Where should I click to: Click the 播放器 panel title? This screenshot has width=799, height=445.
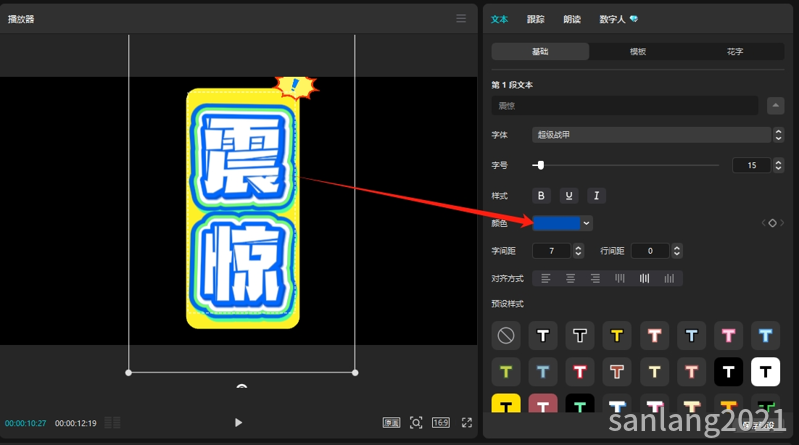[21, 19]
